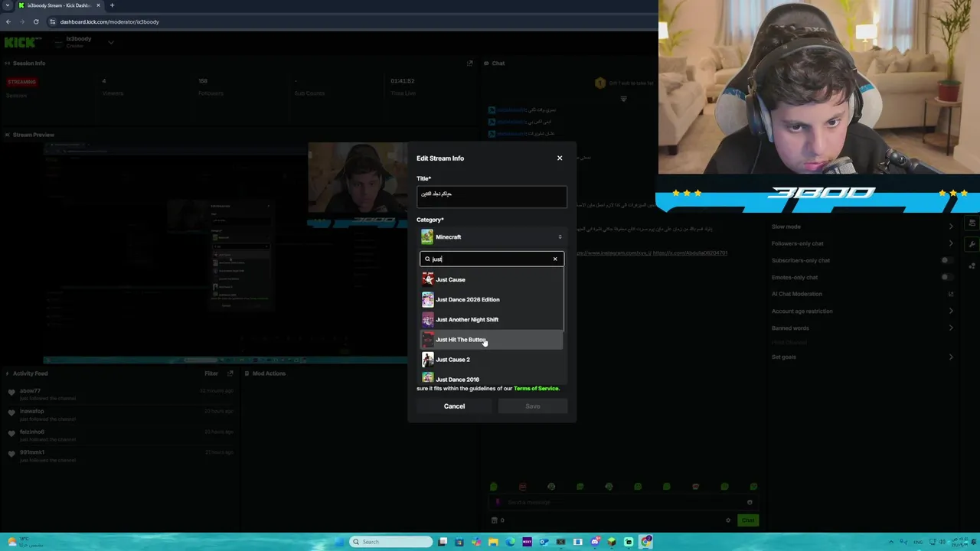Open Discord from the taskbar
Image resolution: width=980 pixels, height=551 pixels.
coord(595,542)
